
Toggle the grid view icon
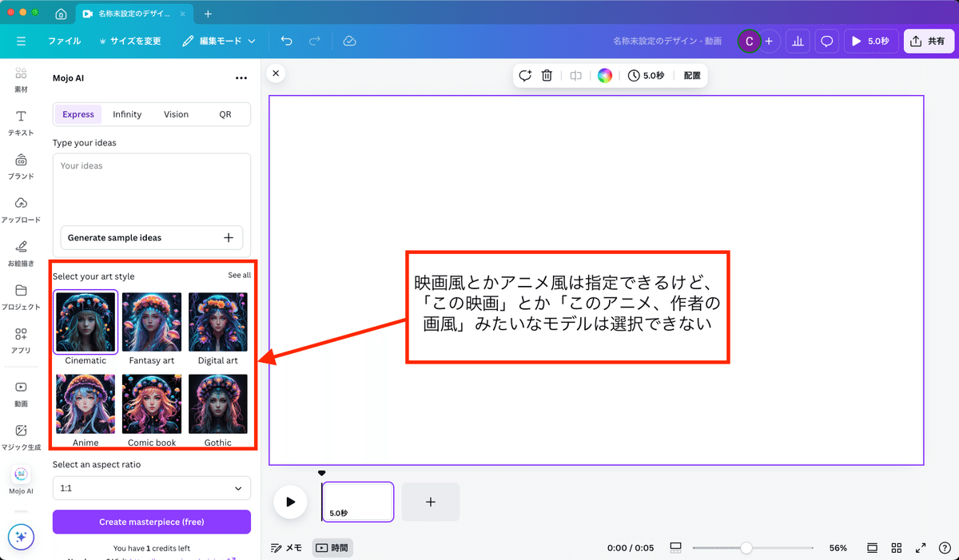click(897, 548)
